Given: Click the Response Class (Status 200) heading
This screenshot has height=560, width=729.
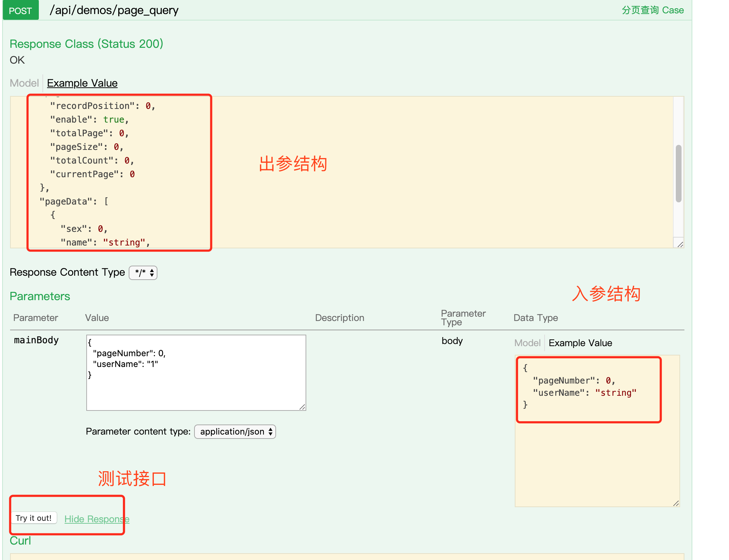Looking at the screenshot, I should click(86, 44).
